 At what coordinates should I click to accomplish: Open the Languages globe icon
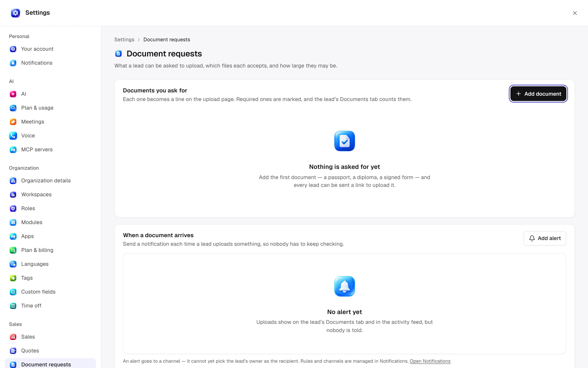[x=13, y=264]
